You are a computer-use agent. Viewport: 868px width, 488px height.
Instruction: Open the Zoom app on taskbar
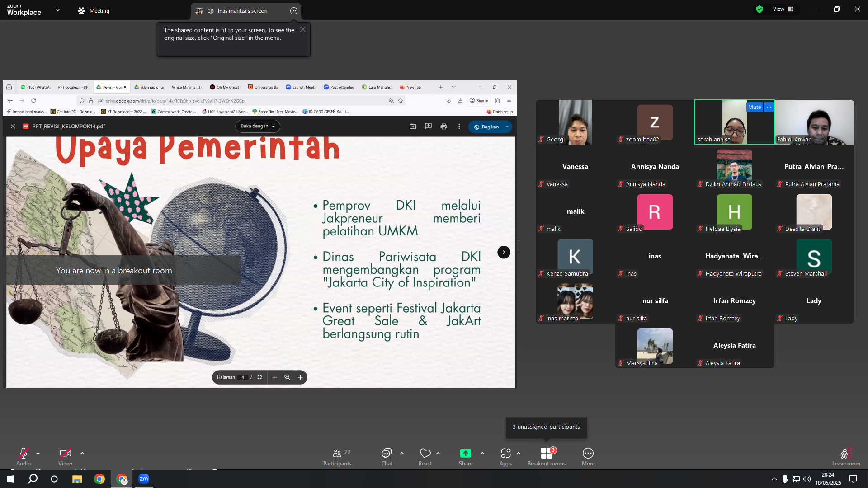[144, 479]
